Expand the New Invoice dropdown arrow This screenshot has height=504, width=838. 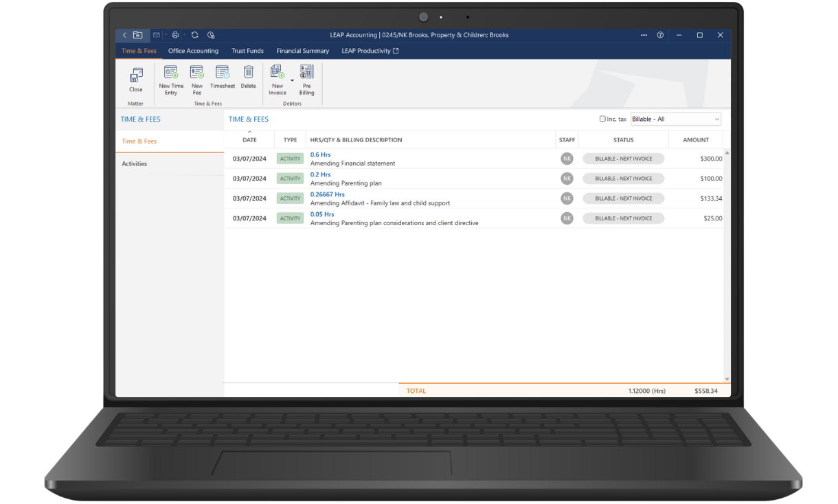coord(292,80)
